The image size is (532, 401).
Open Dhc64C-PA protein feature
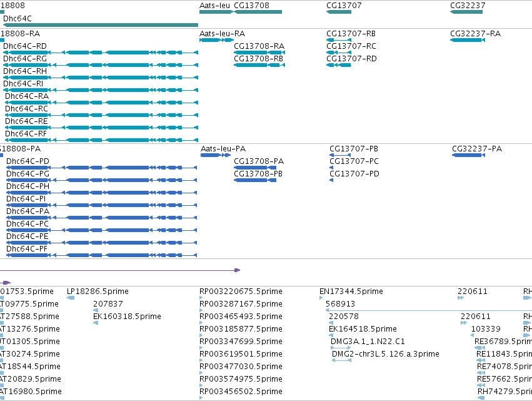[x=101, y=218]
